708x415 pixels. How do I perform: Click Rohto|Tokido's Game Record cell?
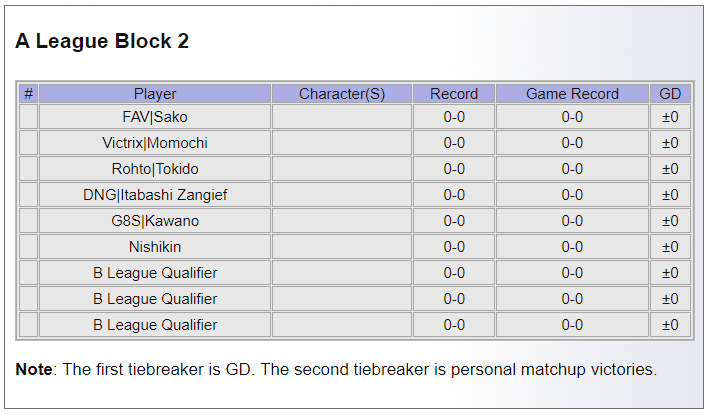(x=572, y=169)
